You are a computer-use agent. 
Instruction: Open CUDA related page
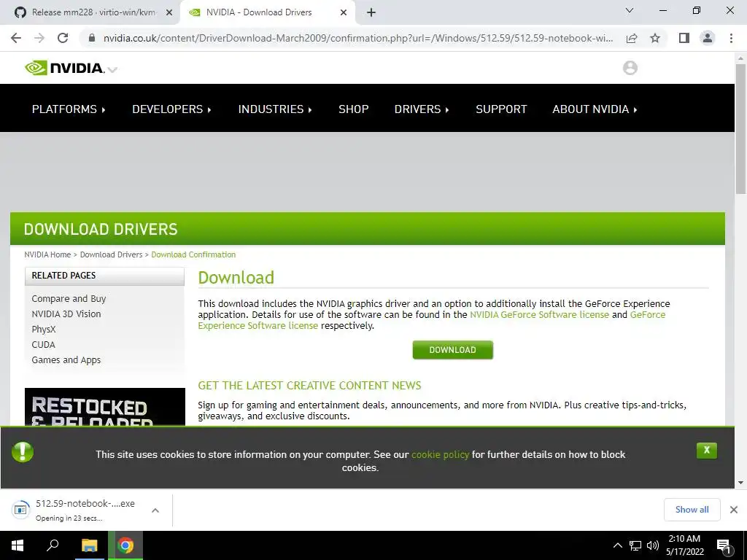coord(43,344)
